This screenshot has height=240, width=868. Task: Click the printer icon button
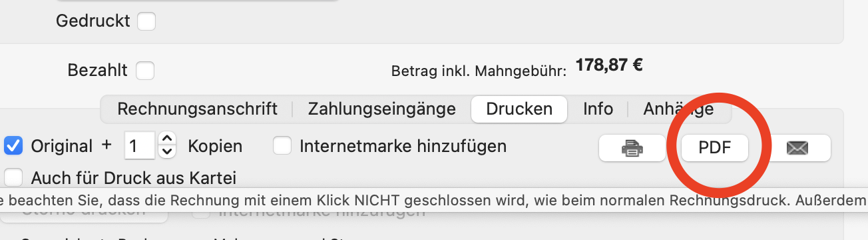click(x=632, y=148)
